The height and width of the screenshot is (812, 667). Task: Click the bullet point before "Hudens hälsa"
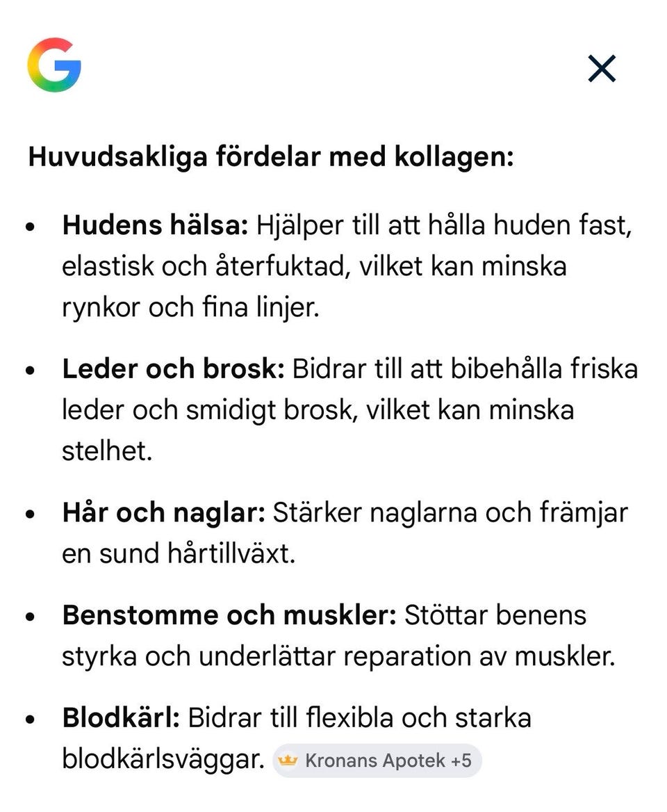point(29,227)
